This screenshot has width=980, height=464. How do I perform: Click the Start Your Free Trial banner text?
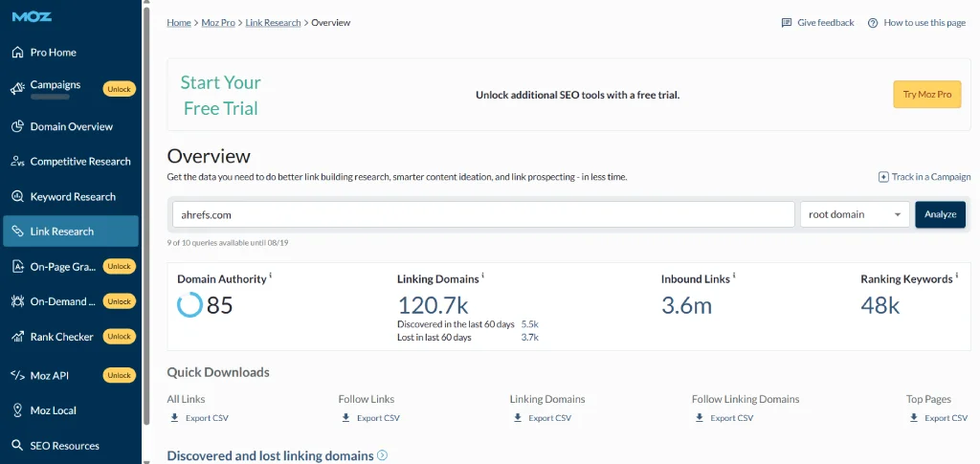click(x=221, y=96)
